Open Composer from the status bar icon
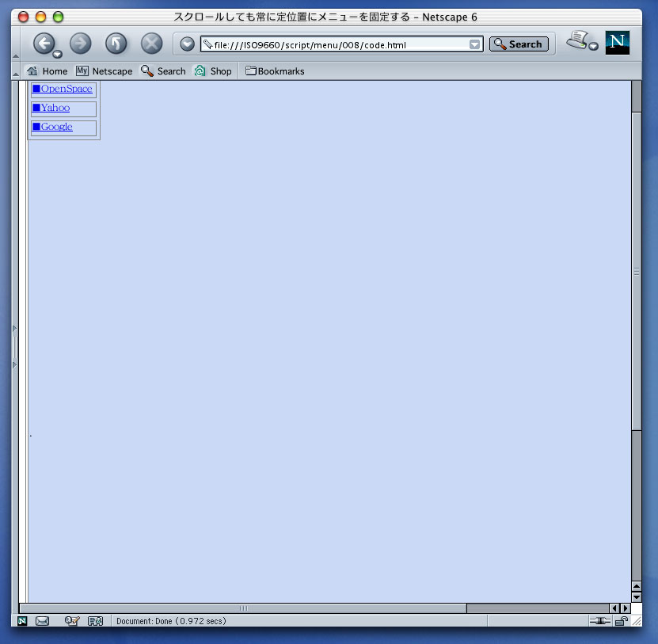Screen dimensions: 658x644 pyautogui.click(x=72, y=621)
